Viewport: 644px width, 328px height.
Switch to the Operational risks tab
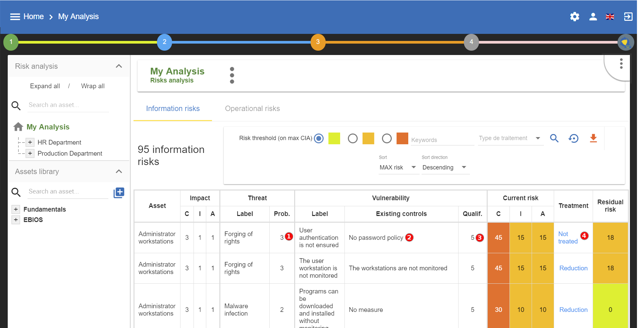pos(252,109)
